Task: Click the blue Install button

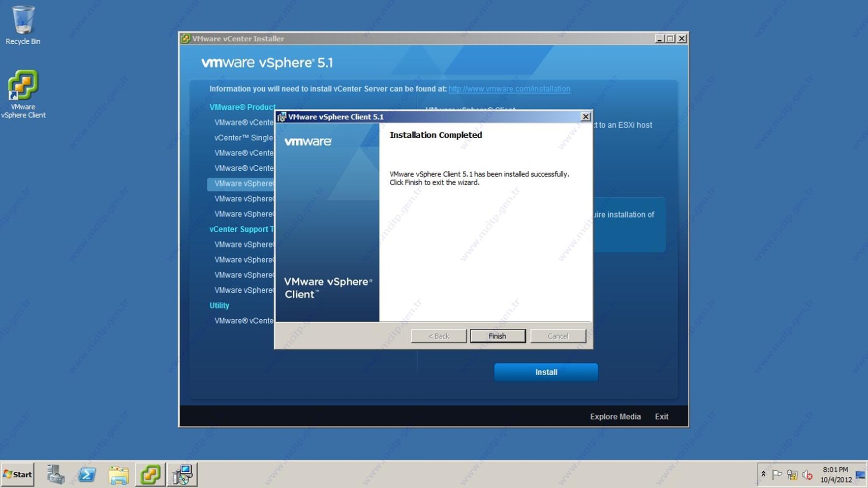Action: (546, 372)
